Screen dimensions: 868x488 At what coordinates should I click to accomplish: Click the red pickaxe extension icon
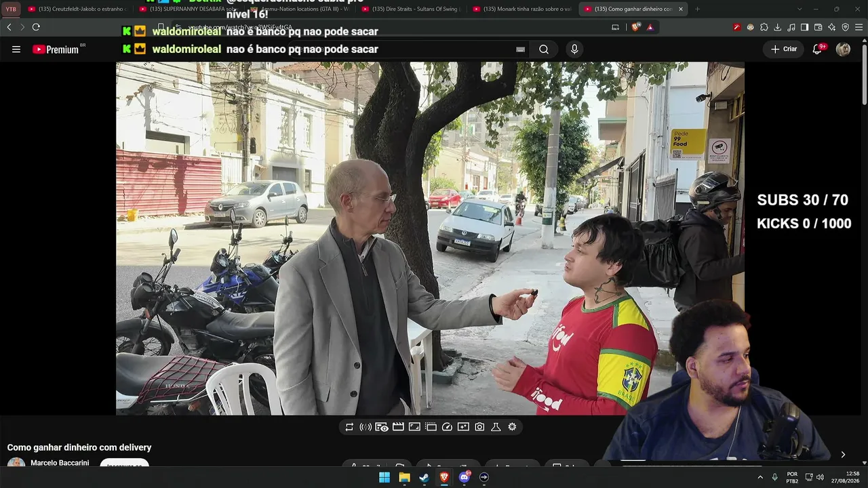[x=736, y=27]
